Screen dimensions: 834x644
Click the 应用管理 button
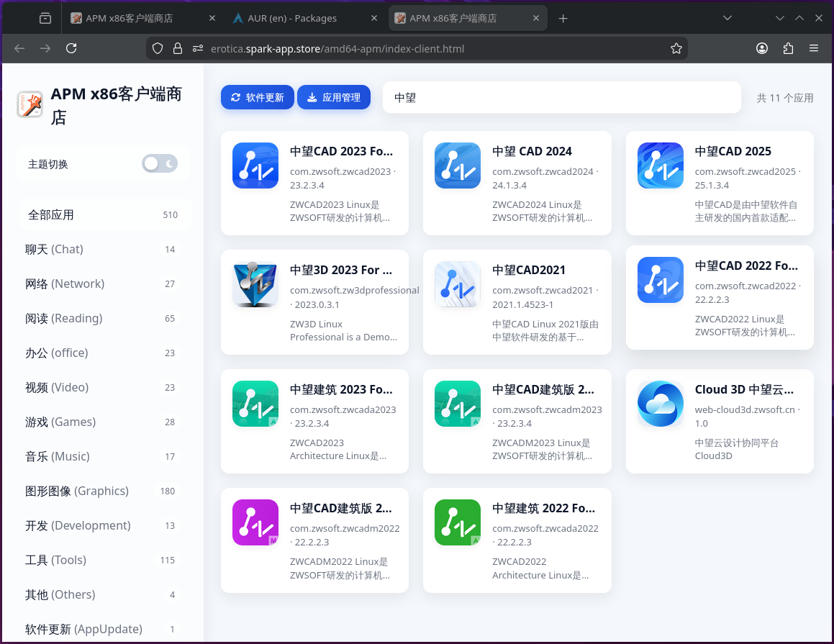pyautogui.click(x=334, y=97)
